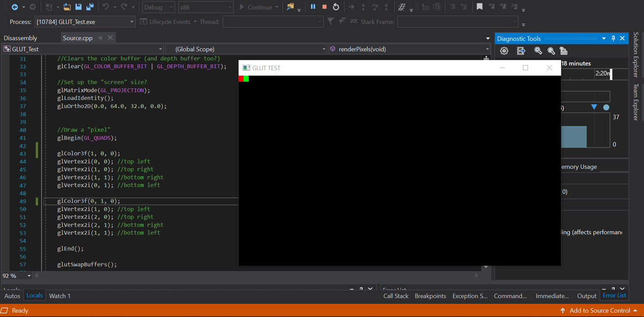The height and width of the screenshot is (317, 644).
Task: Click the green pixel in GLUT TEST window
Action: coord(246,78)
